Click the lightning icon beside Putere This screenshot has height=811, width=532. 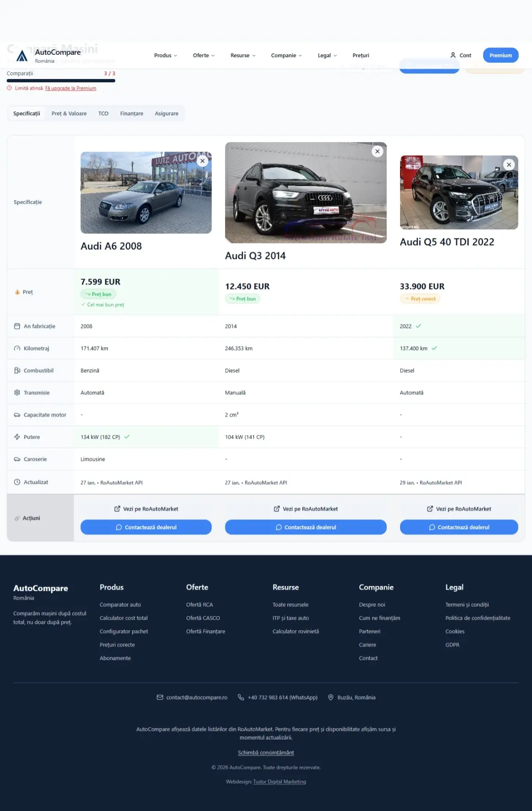click(x=17, y=437)
